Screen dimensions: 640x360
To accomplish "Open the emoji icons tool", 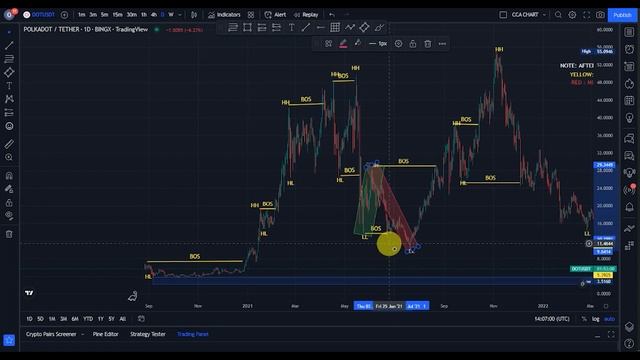I will (x=9, y=126).
